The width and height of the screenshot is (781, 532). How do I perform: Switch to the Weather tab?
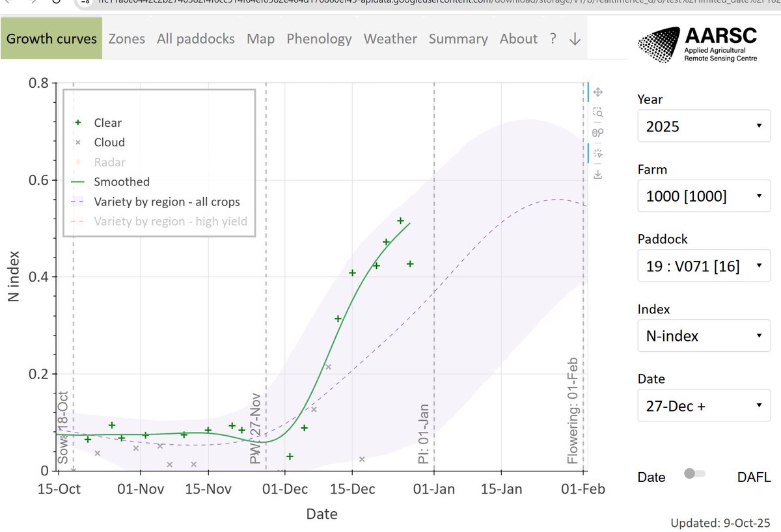click(390, 39)
